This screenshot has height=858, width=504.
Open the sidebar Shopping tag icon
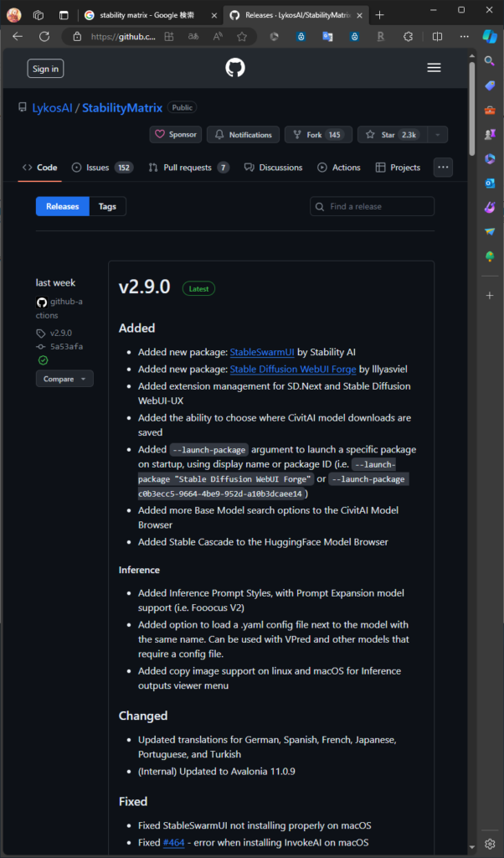pyautogui.click(x=490, y=85)
